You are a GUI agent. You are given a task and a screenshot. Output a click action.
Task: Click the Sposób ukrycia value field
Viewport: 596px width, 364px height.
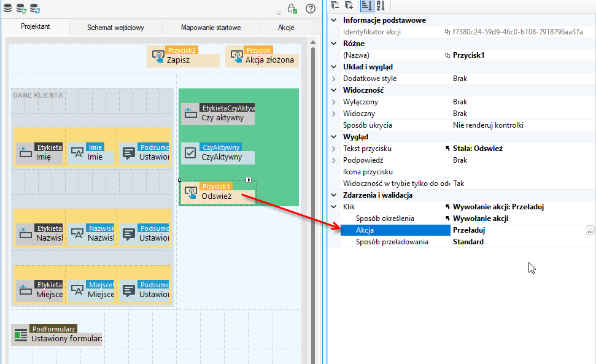coord(522,125)
